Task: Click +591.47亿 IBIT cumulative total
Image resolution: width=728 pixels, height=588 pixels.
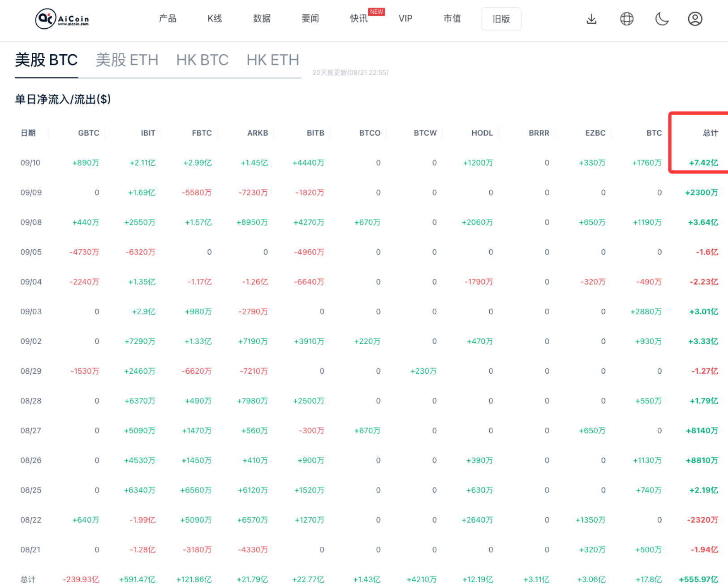Action: tap(137, 579)
